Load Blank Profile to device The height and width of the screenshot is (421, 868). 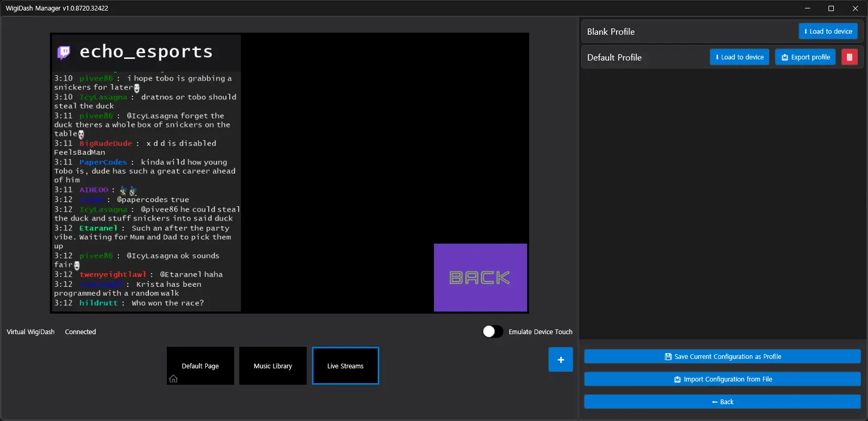point(828,32)
